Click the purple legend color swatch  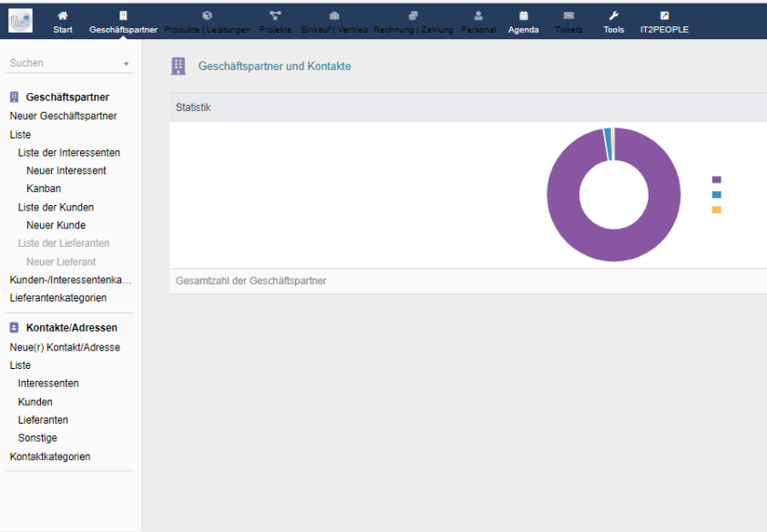tap(716, 179)
